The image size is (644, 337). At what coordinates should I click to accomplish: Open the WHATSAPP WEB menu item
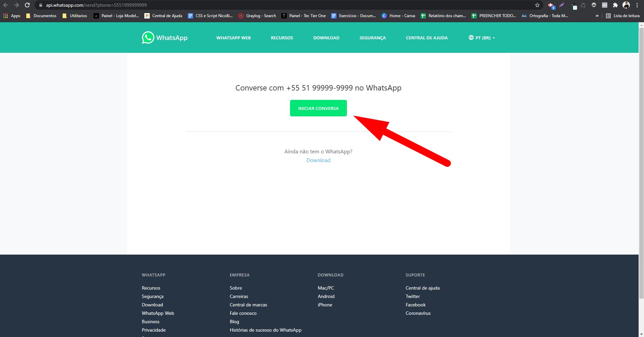click(234, 38)
